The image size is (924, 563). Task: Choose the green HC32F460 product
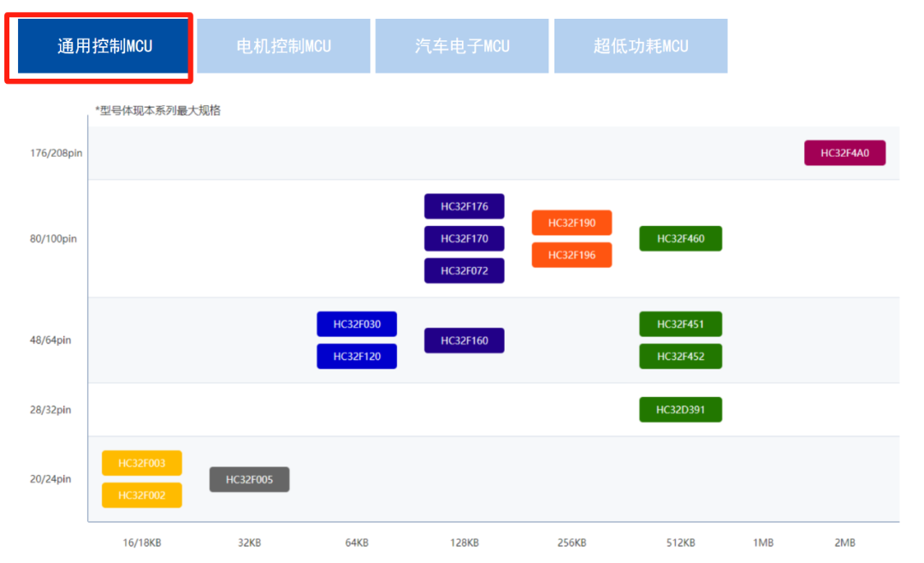pos(680,239)
